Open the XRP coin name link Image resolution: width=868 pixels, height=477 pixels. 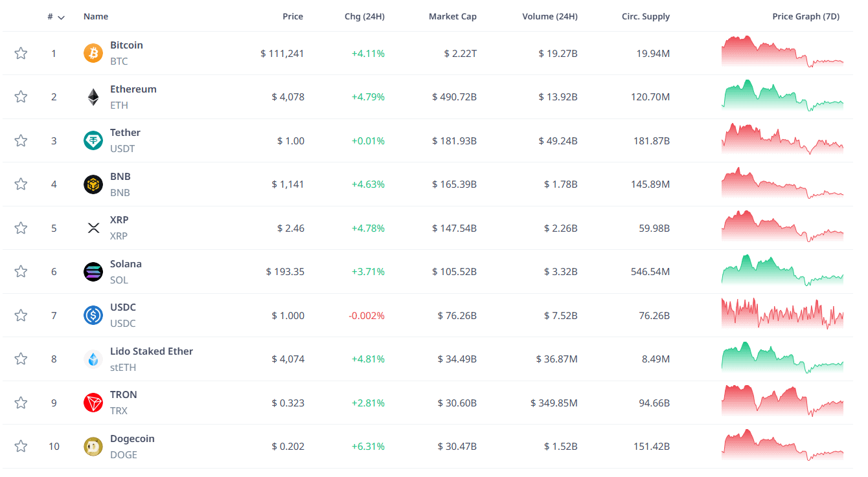tap(119, 220)
